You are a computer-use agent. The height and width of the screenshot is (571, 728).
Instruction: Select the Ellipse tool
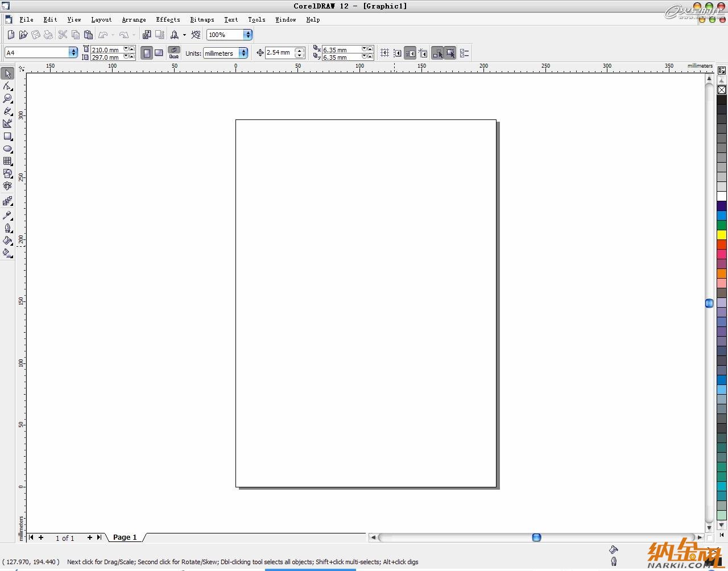7,148
